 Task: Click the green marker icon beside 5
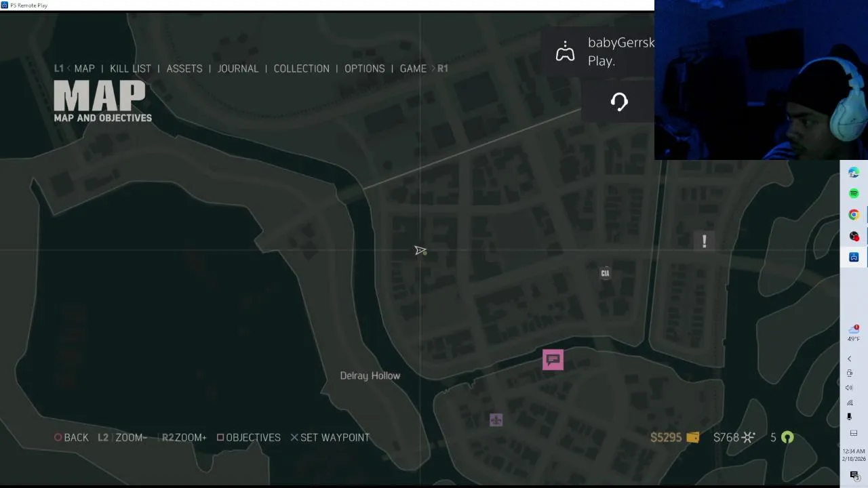pyautogui.click(x=787, y=438)
